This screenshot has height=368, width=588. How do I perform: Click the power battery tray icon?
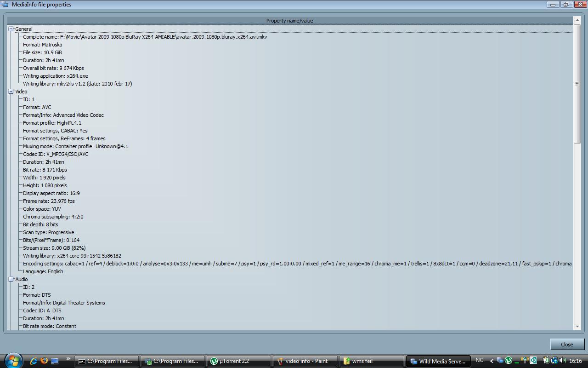click(x=546, y=361)
